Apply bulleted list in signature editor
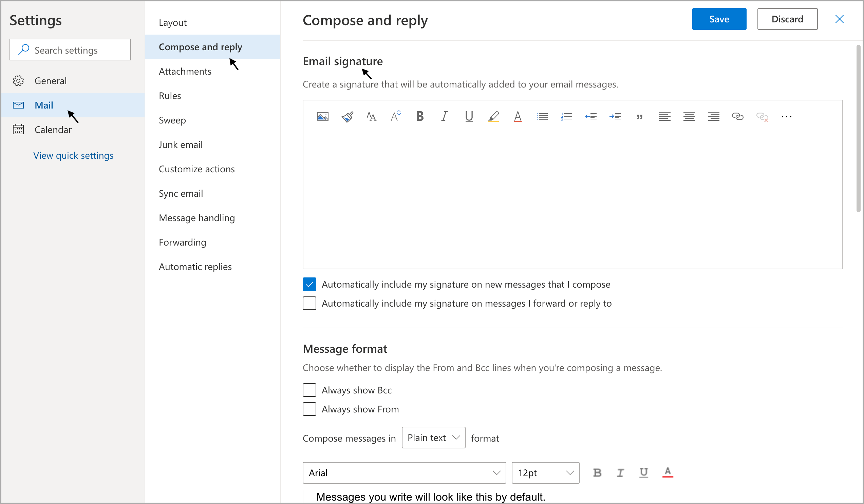Screen dimensions: 864x504 point(542,116)
